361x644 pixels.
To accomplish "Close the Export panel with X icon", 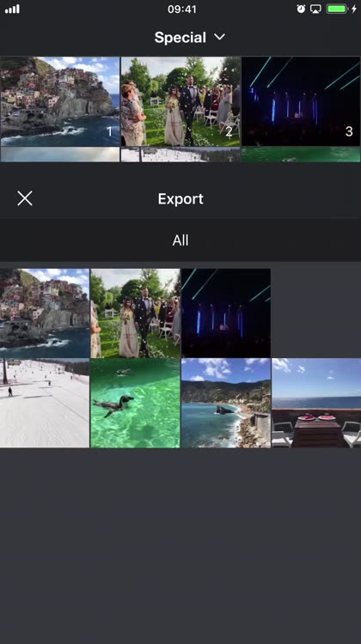I will [25, 198].
